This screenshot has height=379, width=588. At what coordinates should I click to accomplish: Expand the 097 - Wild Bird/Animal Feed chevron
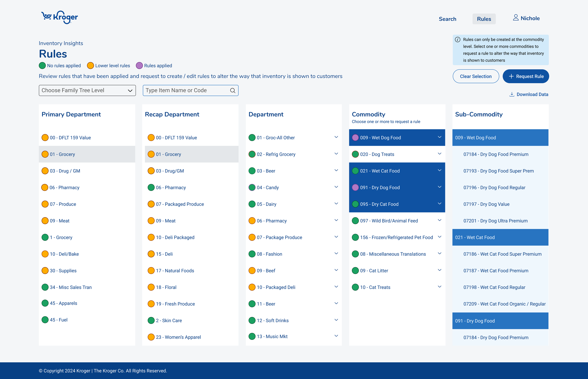(439, 220)
